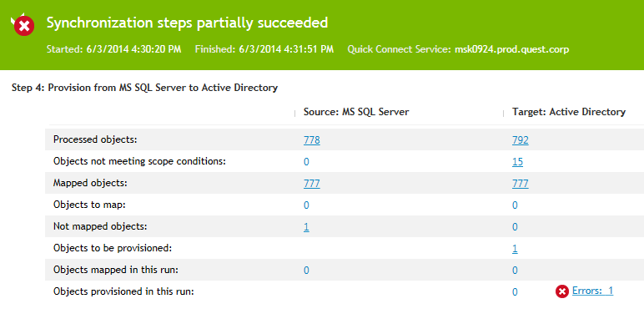Open the Errors: 1 link
The image size is (644, 324).
592,291
